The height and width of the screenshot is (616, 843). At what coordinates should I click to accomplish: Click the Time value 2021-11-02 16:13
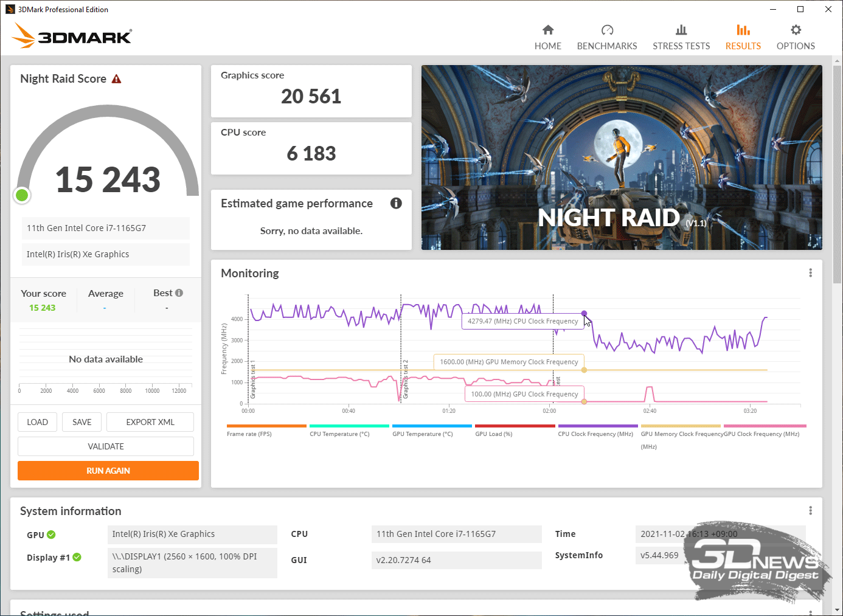coord(720,534)
